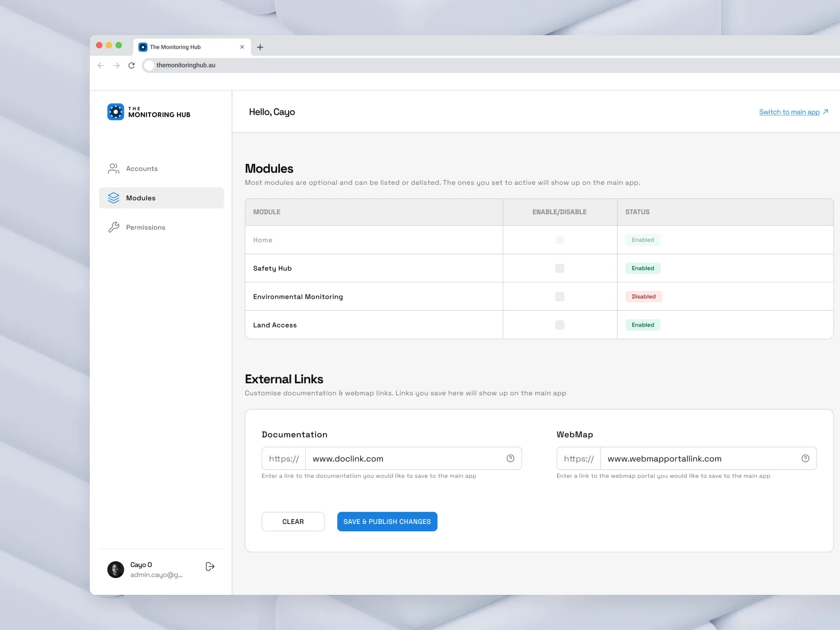Viewport: 840px width, 630px height.
Task: Click the Environmental Monitoring row label
Action: (x=298, y=297)
